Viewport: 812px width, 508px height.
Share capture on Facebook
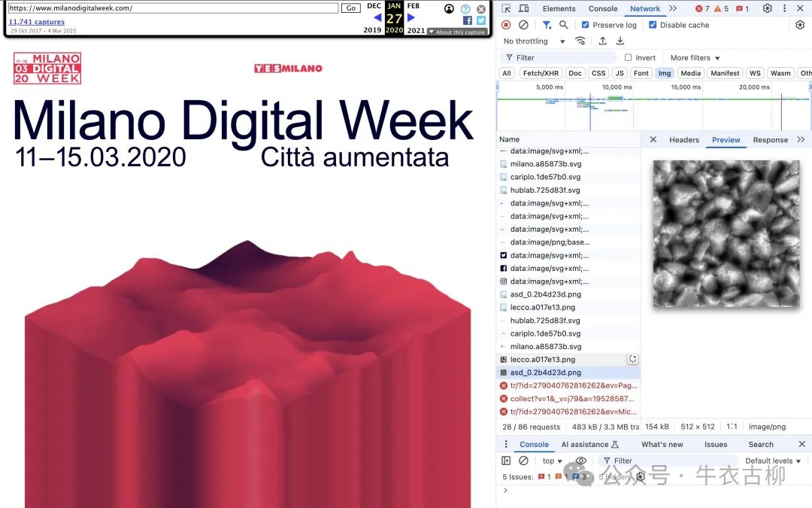(x=468, y=20)
